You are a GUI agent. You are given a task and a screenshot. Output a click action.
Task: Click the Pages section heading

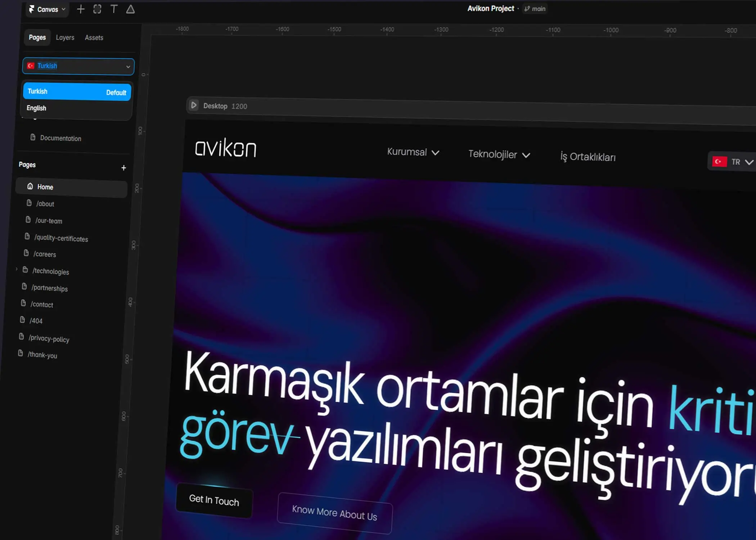pyautogui.click(x=27, y=165)
